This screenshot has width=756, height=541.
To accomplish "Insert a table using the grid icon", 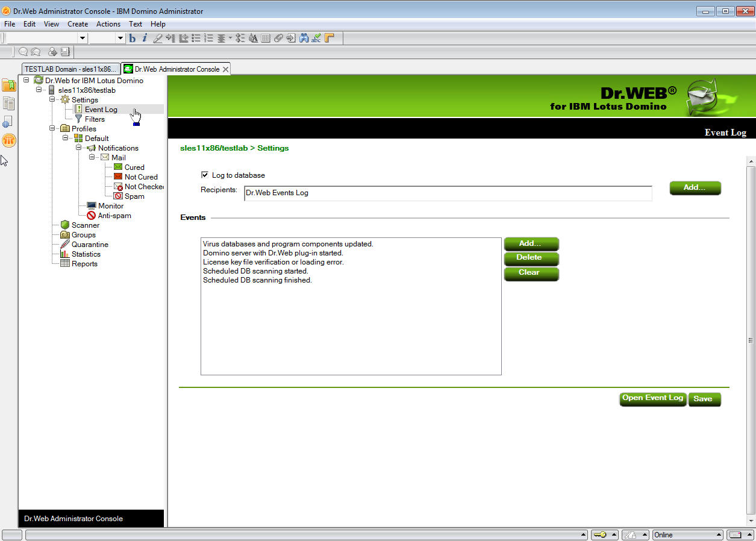I will pyautogui.click(x=266, y=38).
